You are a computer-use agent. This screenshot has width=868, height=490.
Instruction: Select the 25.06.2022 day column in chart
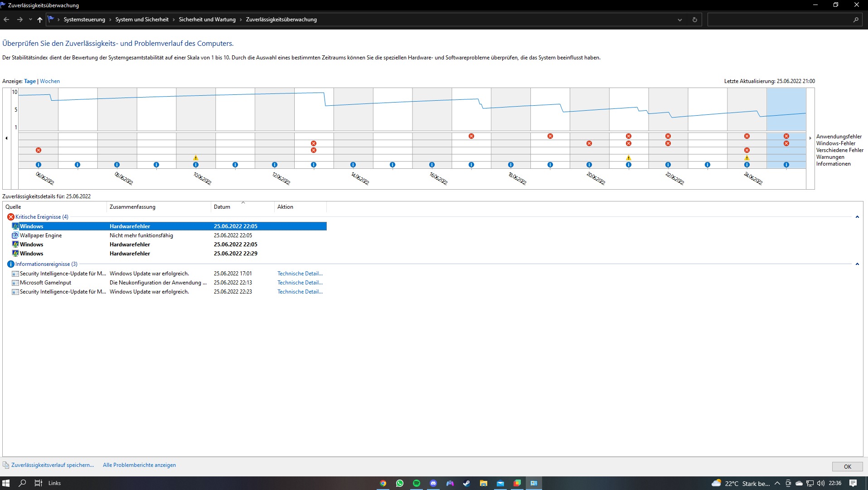[x=786, y=128]
